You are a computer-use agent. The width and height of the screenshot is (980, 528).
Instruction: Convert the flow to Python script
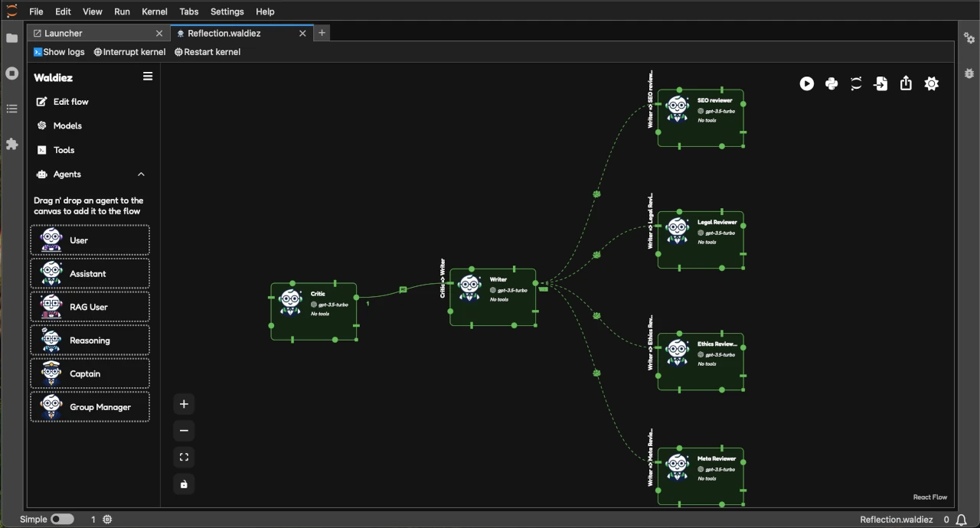pyautogui.click(x=831, y=83)
